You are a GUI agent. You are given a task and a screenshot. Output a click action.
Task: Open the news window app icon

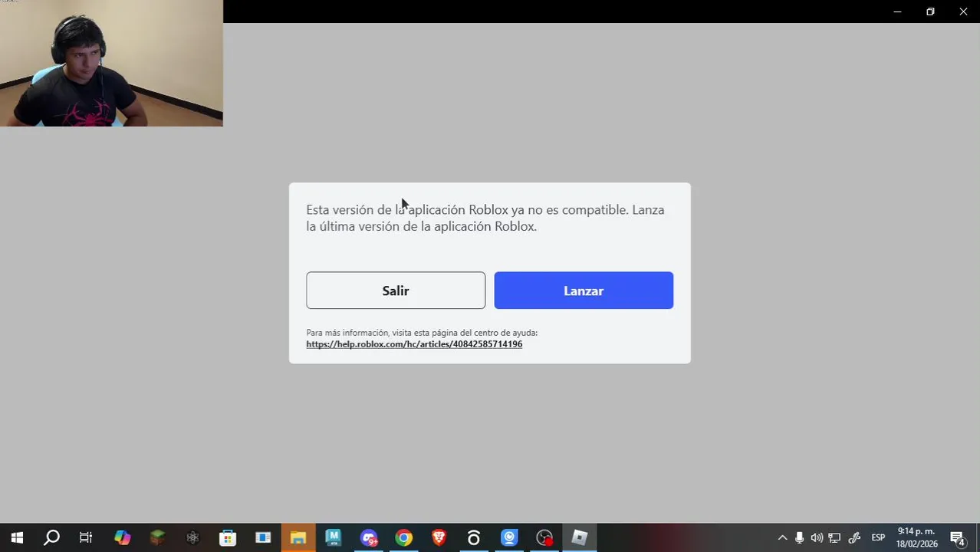point(263,537)
